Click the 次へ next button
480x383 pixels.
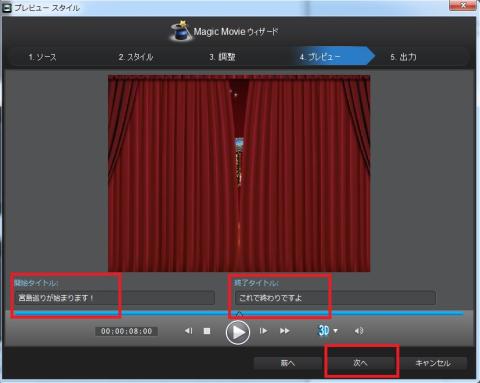click(x=360, y=363)
